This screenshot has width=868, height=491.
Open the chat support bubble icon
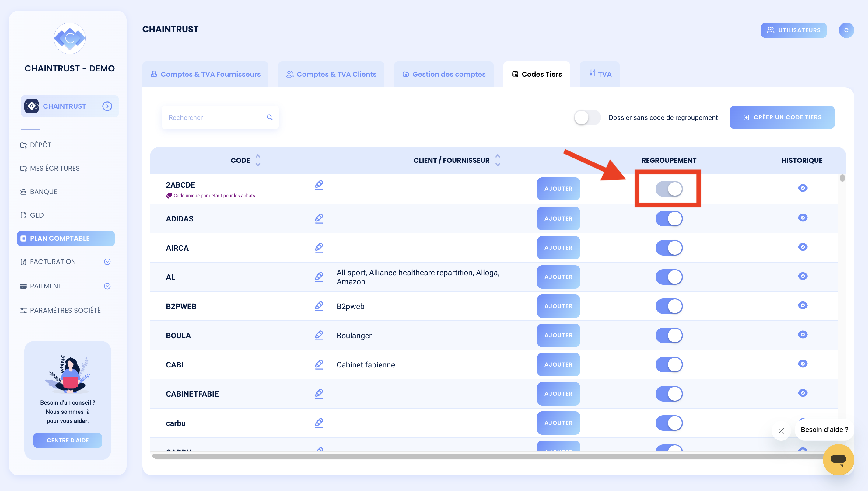click(838, 459)
